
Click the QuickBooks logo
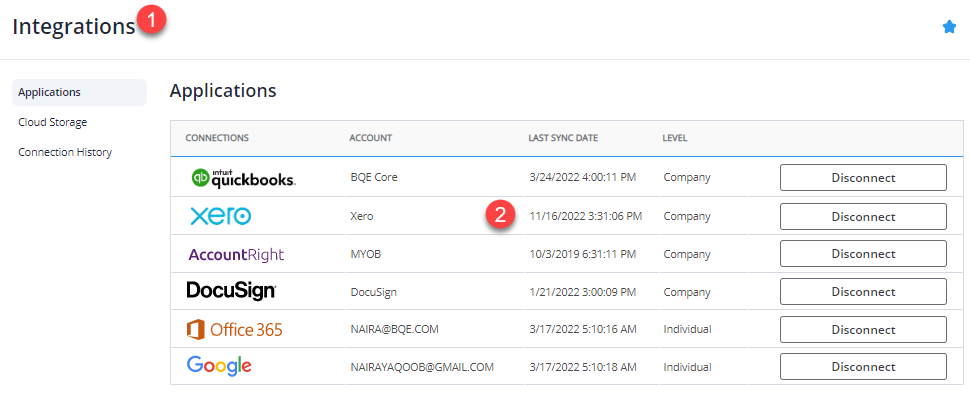[x=243, y=178]
